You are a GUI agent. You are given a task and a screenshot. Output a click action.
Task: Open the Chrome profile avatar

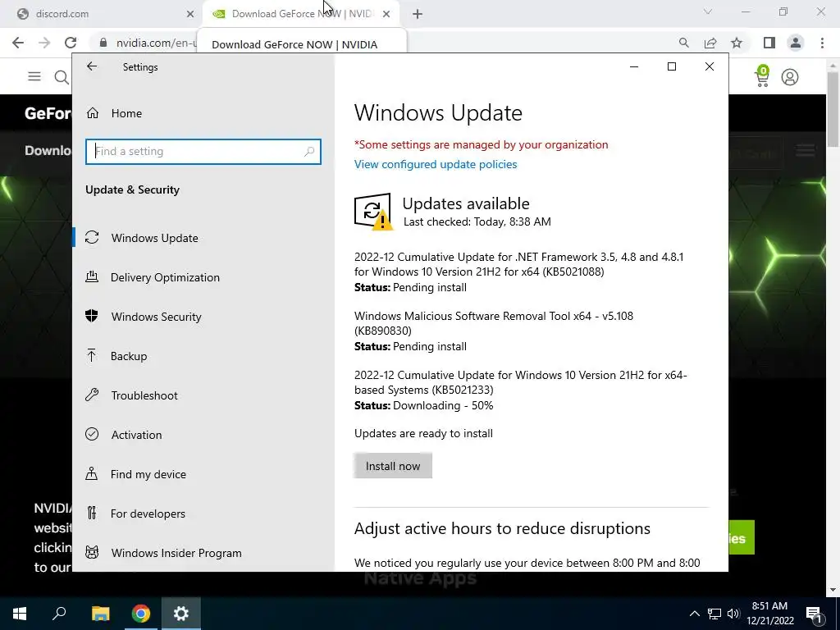pyautogui.click(x=796, y=43)
